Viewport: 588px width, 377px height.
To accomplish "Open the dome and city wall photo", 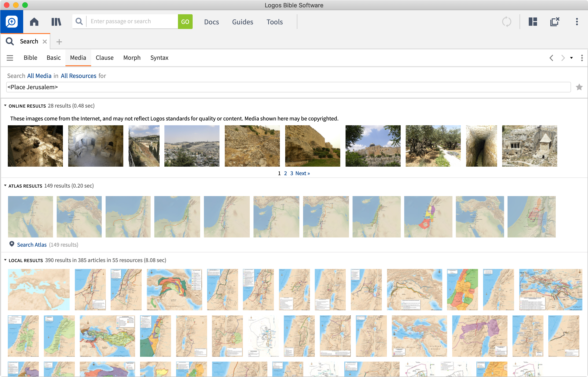I will 373,146.
